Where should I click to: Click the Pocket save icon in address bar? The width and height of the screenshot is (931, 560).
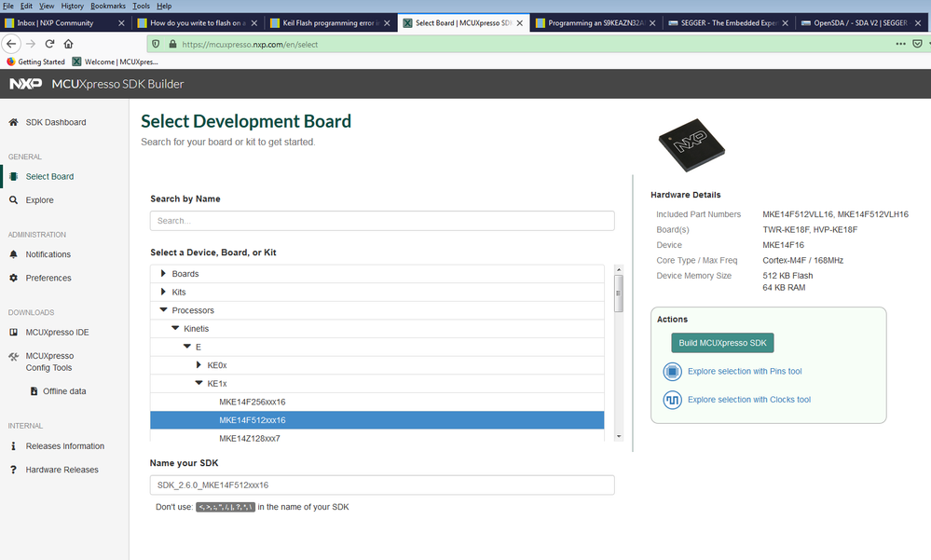[917, 44]
